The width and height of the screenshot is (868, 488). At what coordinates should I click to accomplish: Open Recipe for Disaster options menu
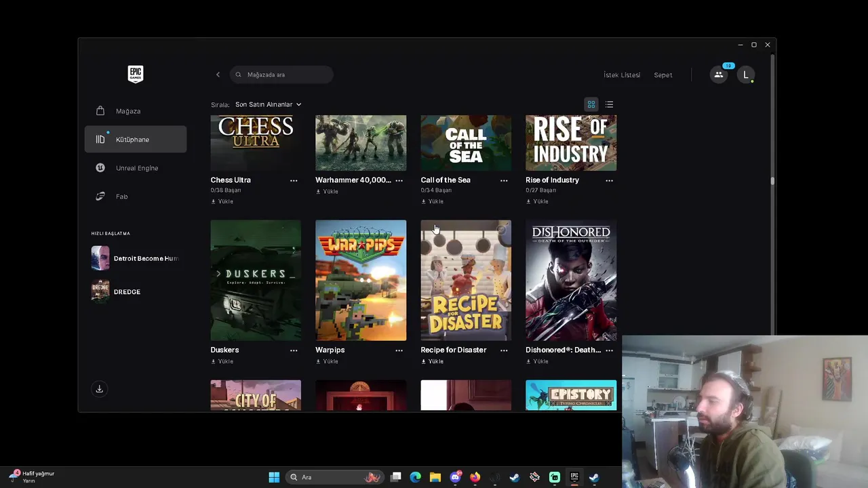[504, 350]
